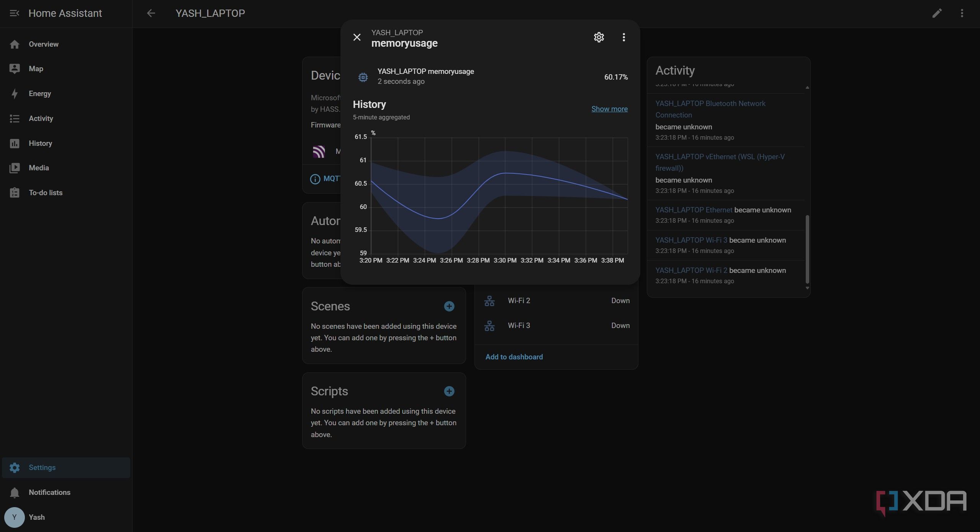Click the YASH_LAPTOP memoryusage entity name
980x532 pixels.
click(425, 72)
